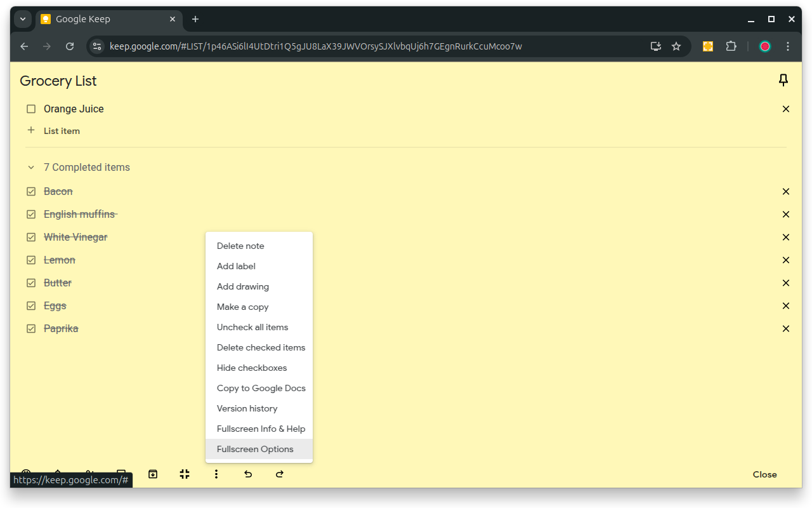Exit fullscreen note view
812x508 pixels.
click(x=185, y=474)
